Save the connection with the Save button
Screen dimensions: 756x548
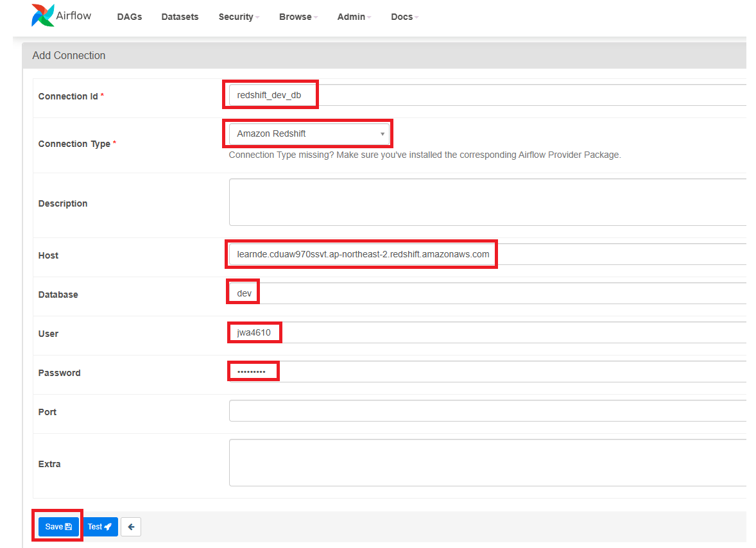58,527
